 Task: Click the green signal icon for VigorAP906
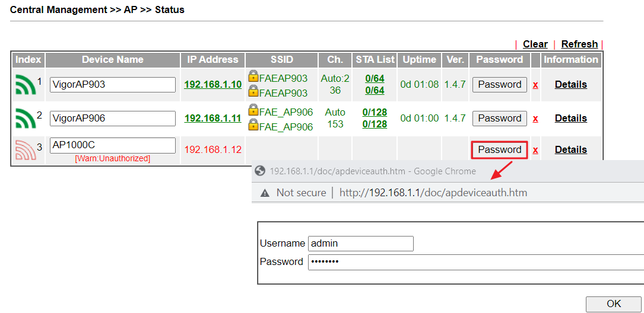point(26,119)
